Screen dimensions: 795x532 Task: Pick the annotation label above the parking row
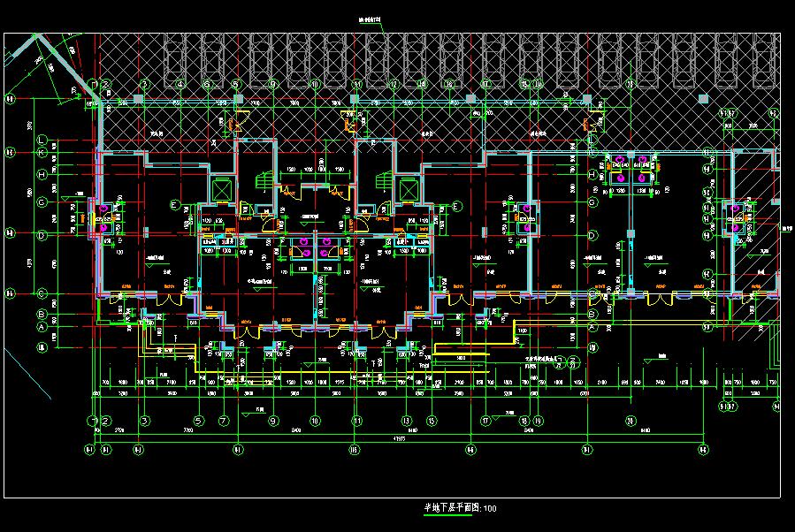pos(368,19)
